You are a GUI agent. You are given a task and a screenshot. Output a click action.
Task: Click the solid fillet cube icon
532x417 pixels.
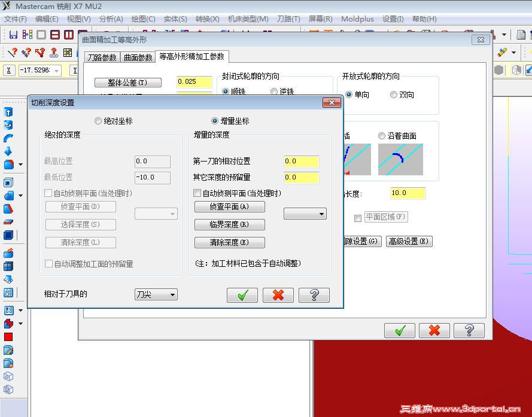point(9,165)
